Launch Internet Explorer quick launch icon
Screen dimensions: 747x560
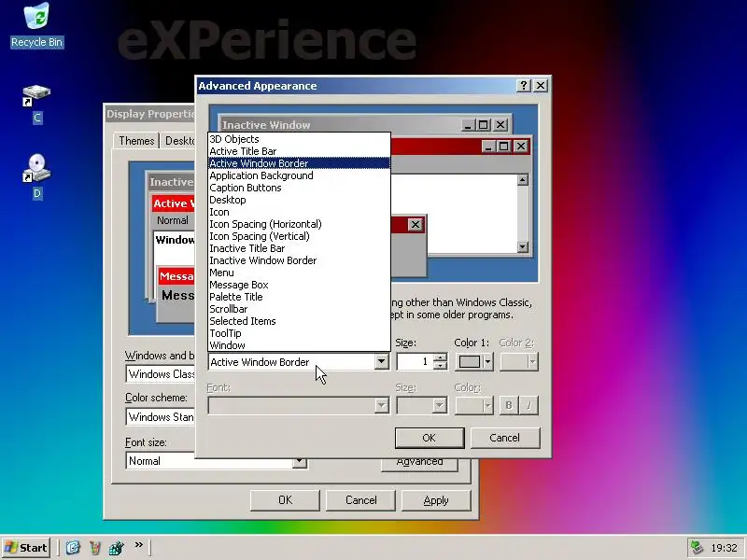click(x=73, y=548)
